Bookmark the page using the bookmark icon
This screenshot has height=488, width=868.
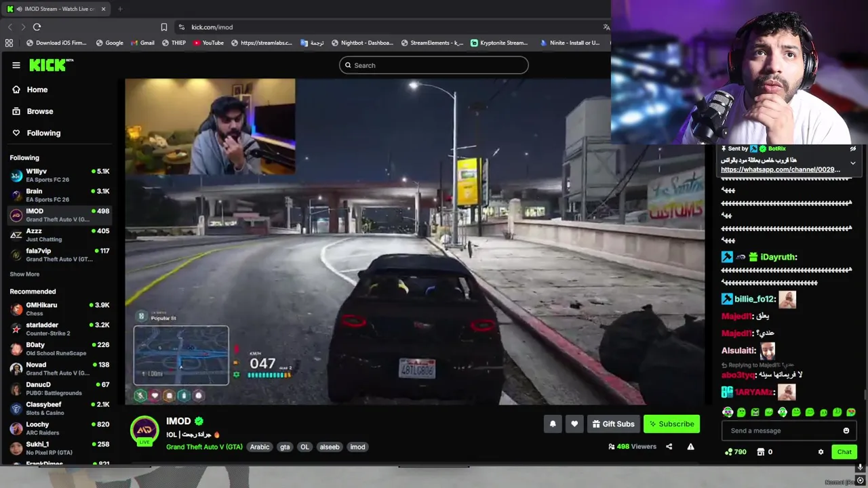163,27
